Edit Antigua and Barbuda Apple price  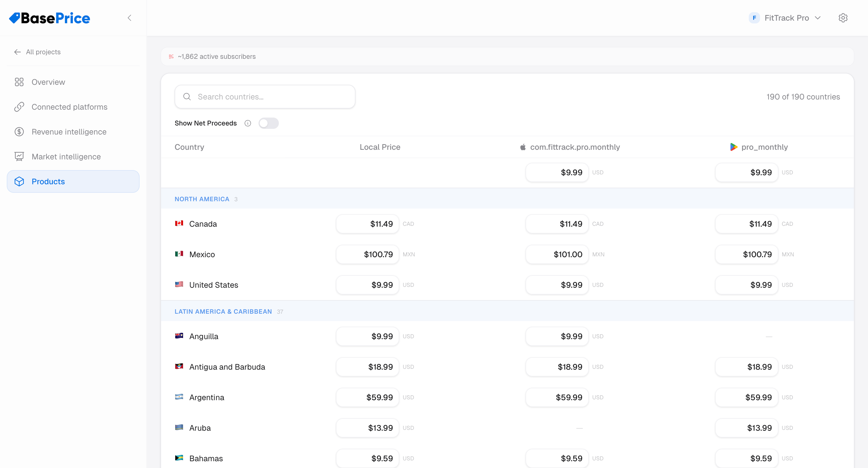[557, 367]
